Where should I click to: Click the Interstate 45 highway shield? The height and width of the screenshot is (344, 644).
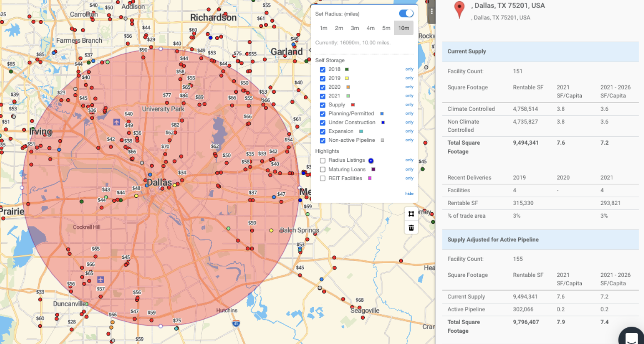[236, 323]
